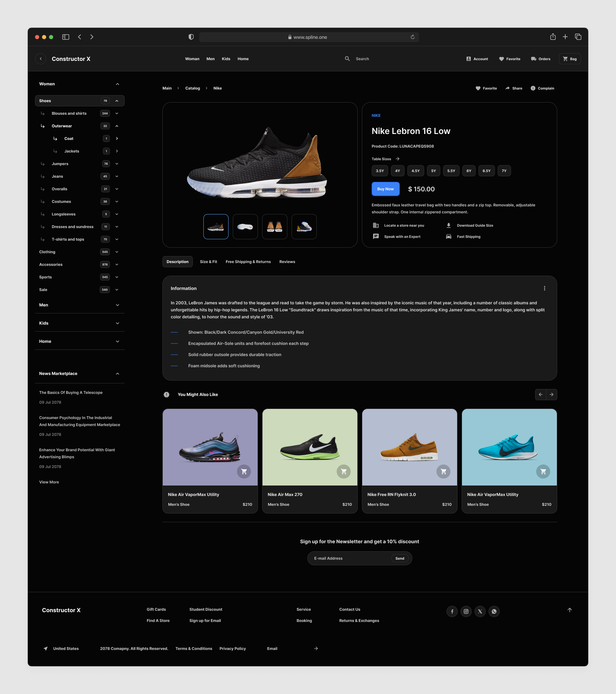Image resolution: width=616 pixels, height=694 pixels.
Task: Select size 6.5Y
Action: [486, 171]
